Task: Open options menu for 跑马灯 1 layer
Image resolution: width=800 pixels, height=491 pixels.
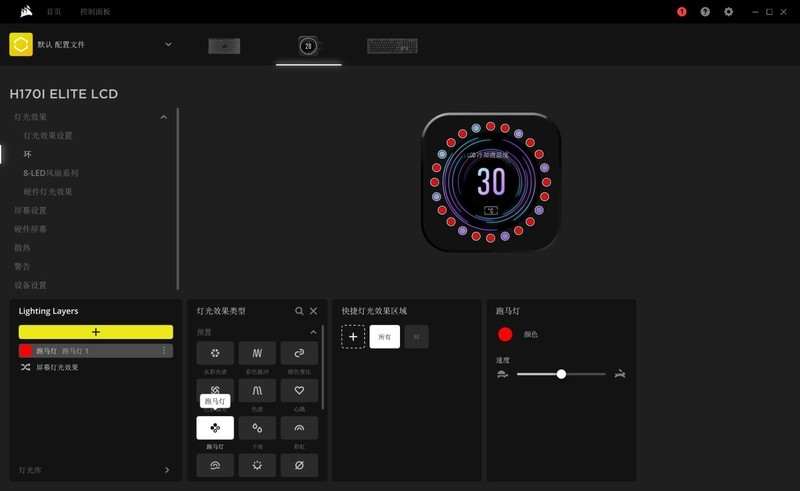Action: pyautogui.click(x=164, y=351)
